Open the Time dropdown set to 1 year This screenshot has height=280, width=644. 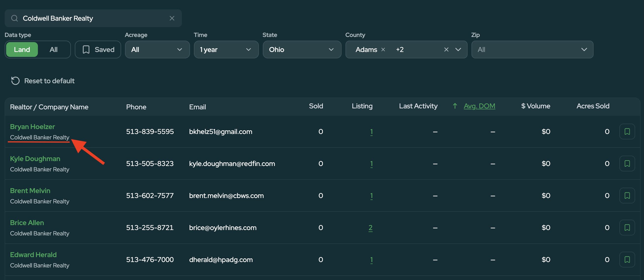click(226, 49)
